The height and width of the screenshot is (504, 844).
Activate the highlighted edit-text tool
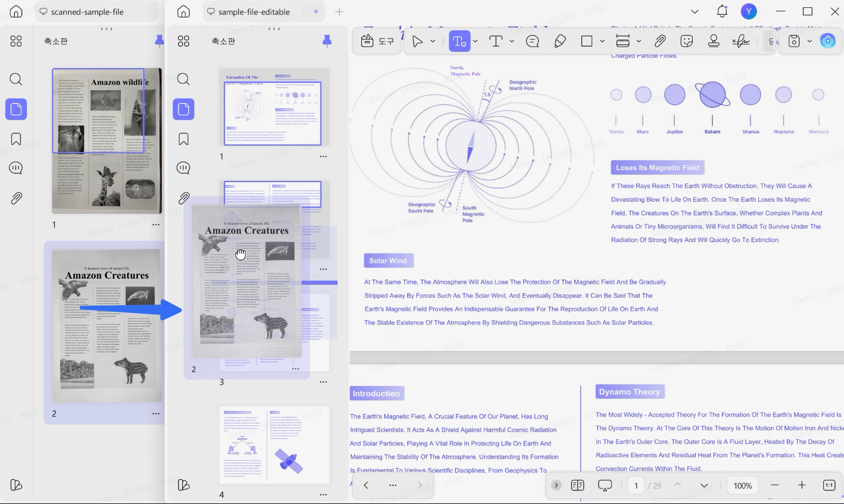pos(459,41)
